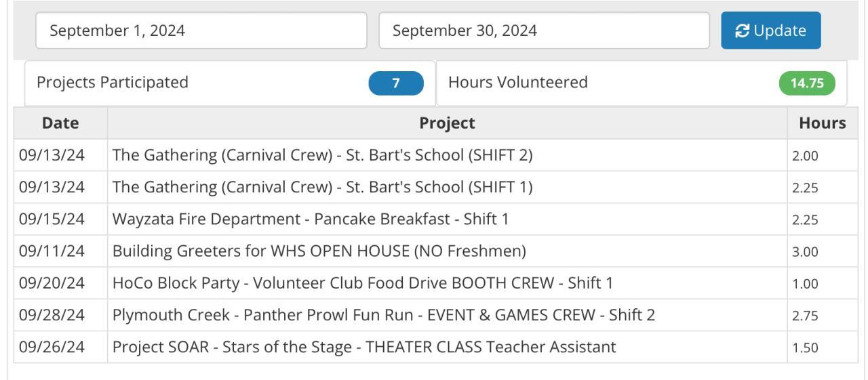Screen dimensions: 868x380
Task: Select the September 30, 2024 end date field
Action: point(544,30)
